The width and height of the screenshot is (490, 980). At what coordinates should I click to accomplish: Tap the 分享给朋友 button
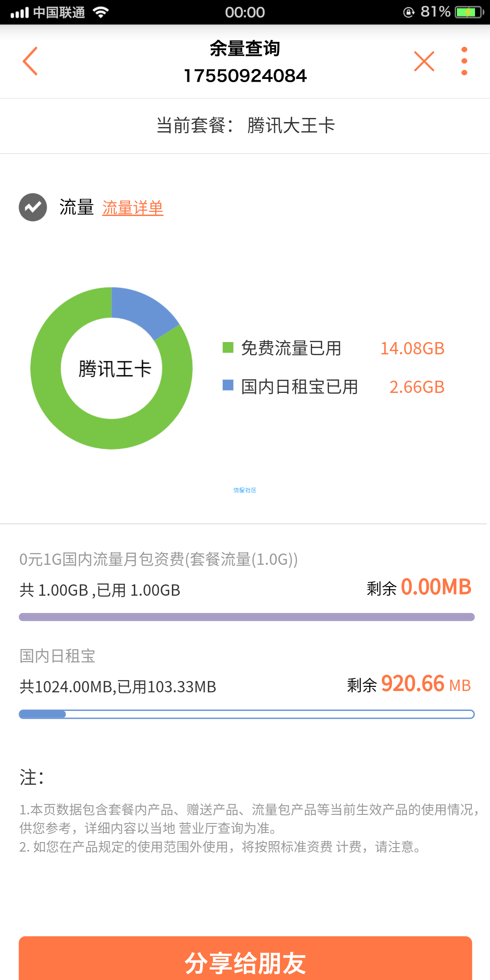click(245, 958)
